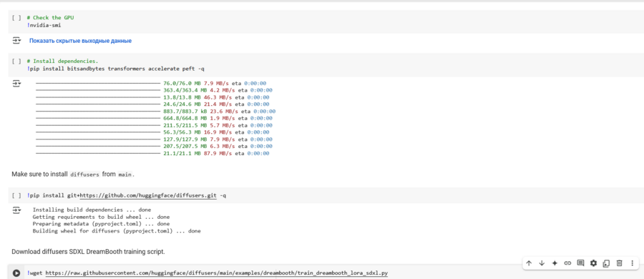Run the wget cell with play button
This screenshot has width=644, height=279.
coord(16,273)
